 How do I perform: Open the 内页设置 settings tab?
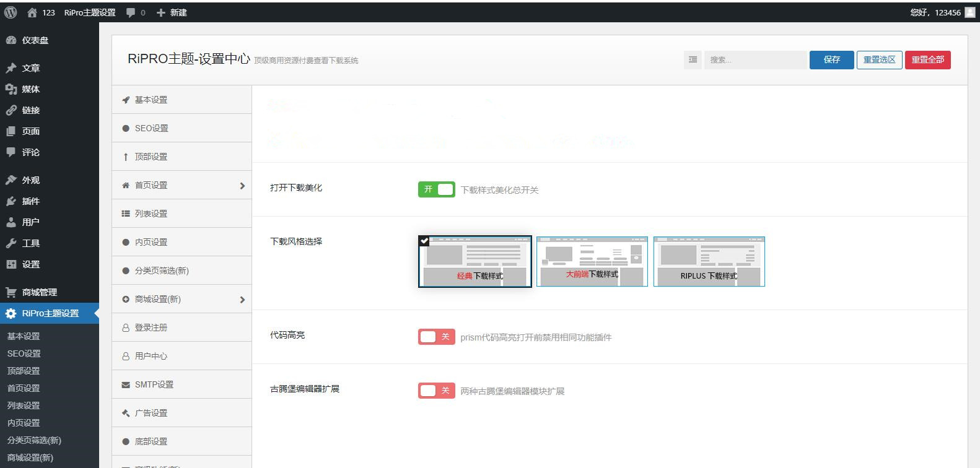[x=182, y=242]
